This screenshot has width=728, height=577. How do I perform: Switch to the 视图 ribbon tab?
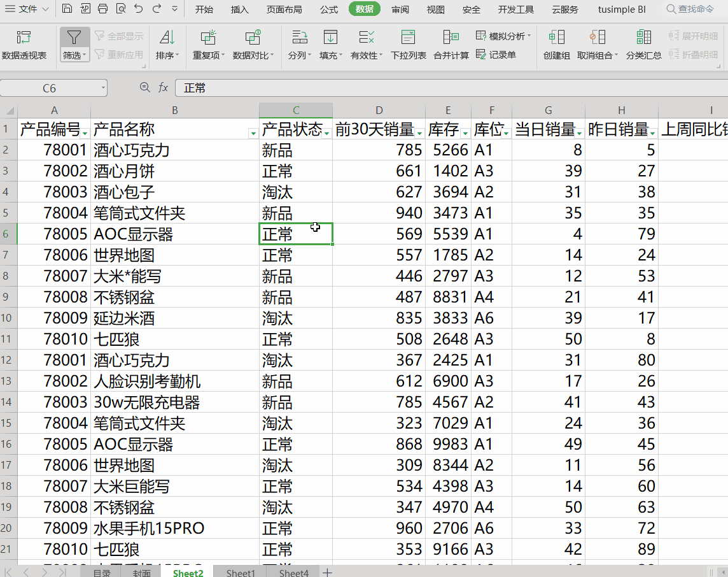click(x=435, y=10)
